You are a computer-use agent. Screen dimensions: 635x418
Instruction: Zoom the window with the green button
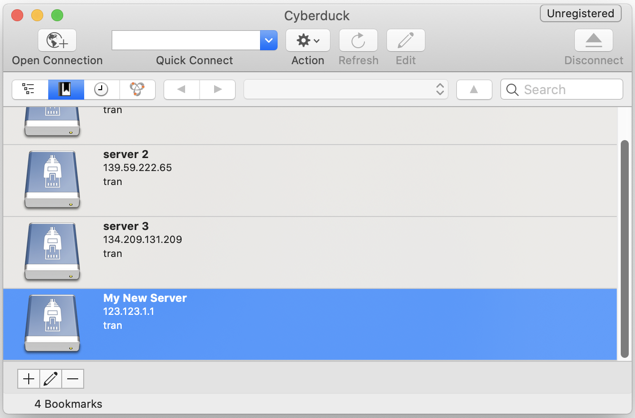point(57,15)
